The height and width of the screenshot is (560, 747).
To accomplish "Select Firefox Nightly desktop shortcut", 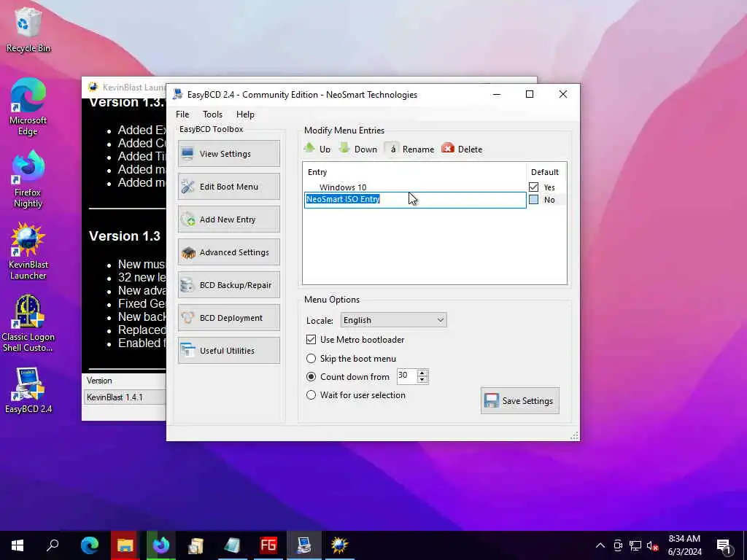I will point(28,179).
